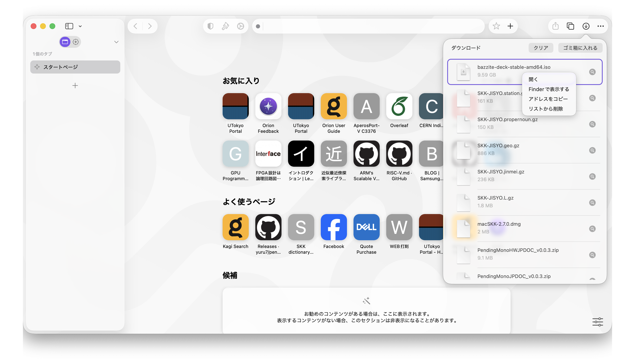Open the Kagi Search frequently used page

click(235, 227)
